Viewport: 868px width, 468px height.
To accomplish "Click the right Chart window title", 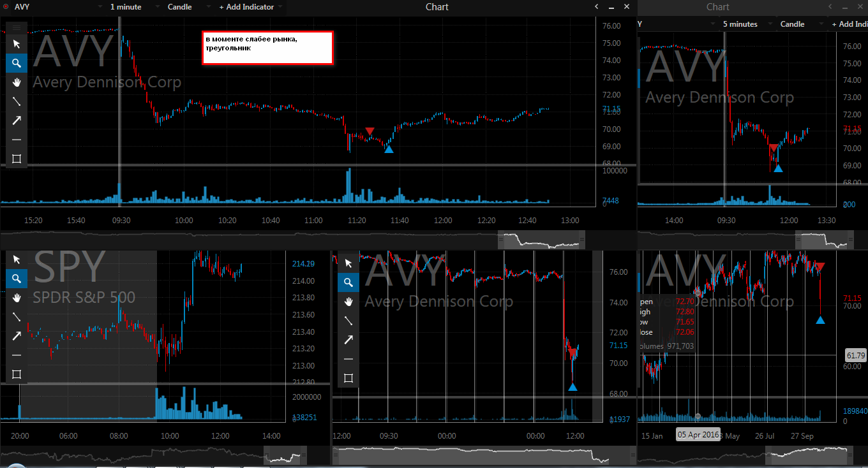I will click(x=717, y=7).
